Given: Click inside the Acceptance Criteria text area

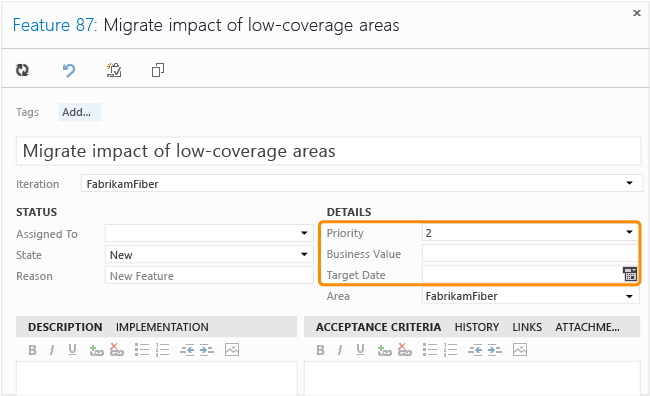Looking at the screenshot, I should (472, 378).
